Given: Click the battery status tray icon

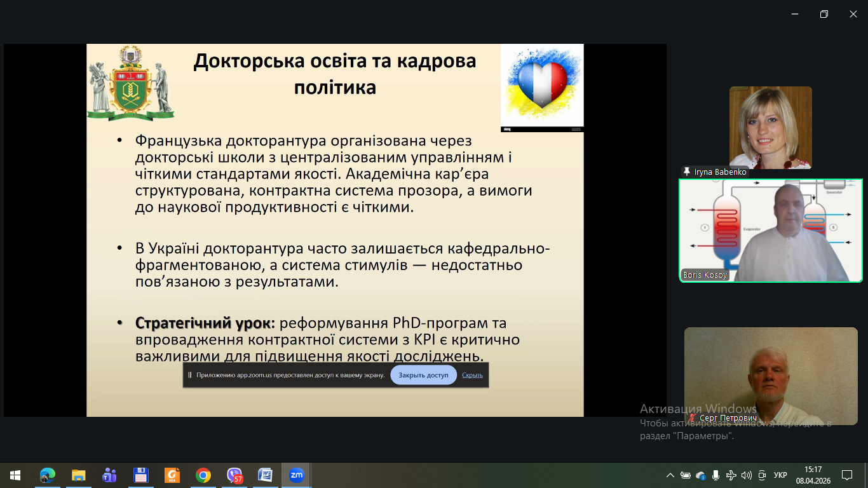Looking at the screenshot, I should click(x=686, y=475).
